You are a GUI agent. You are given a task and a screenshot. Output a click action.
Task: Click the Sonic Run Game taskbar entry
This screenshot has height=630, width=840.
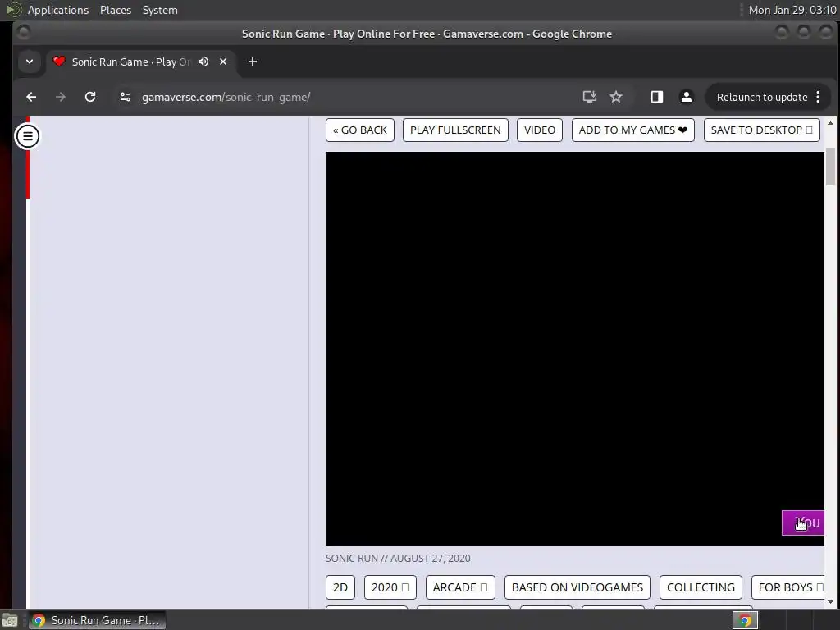point(97,620)
